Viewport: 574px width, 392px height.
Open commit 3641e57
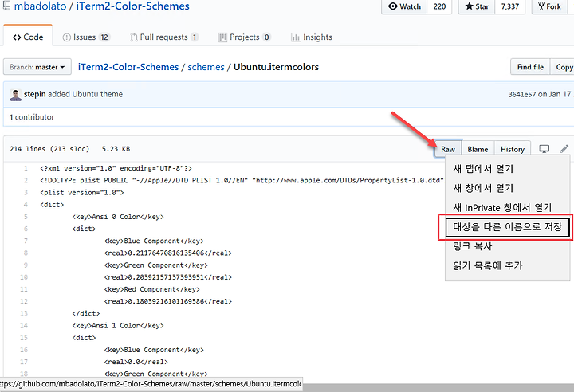coord(522,94)
